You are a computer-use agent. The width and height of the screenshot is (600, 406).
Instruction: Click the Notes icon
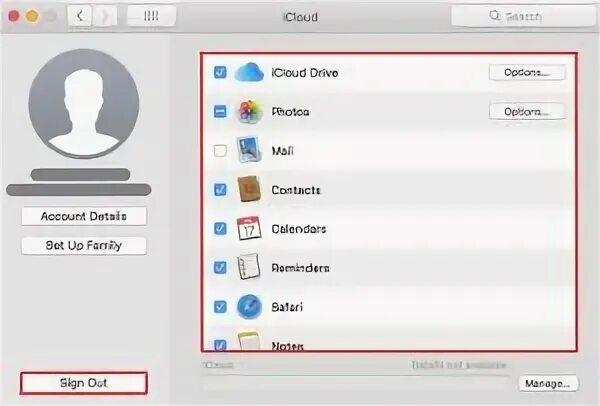pos(249,341)
